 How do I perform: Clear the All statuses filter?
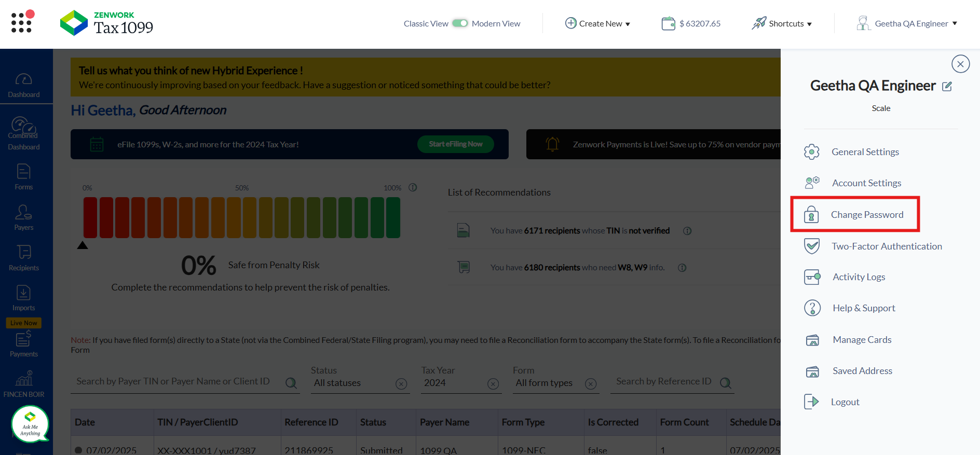(x=401, y=384)
